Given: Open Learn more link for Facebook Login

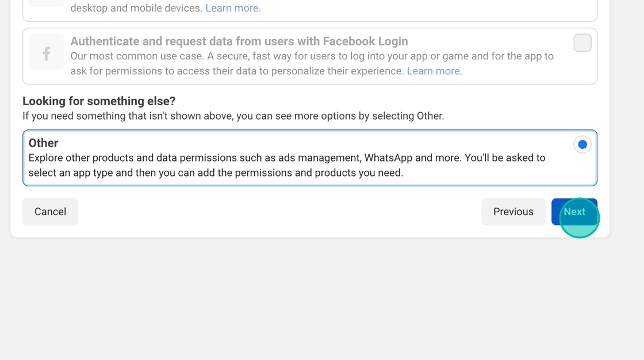Looking at the screenshot, I should tap(434, 71).
